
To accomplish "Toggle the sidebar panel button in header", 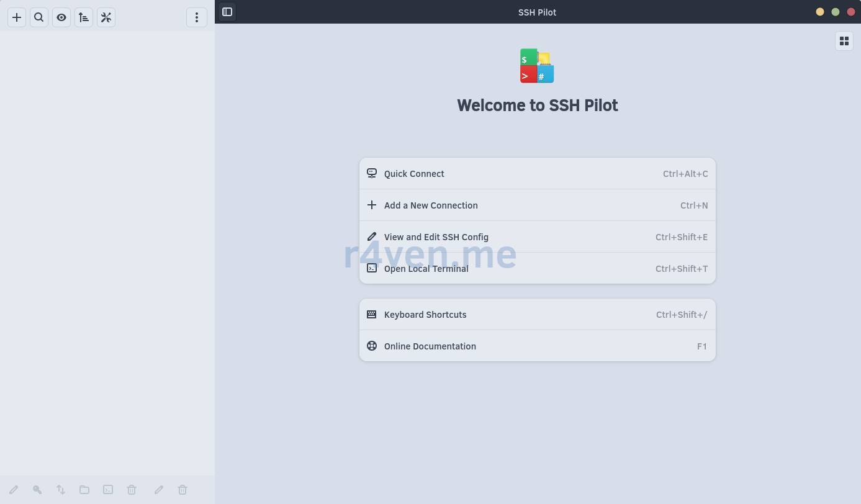I will pos(227,12).
